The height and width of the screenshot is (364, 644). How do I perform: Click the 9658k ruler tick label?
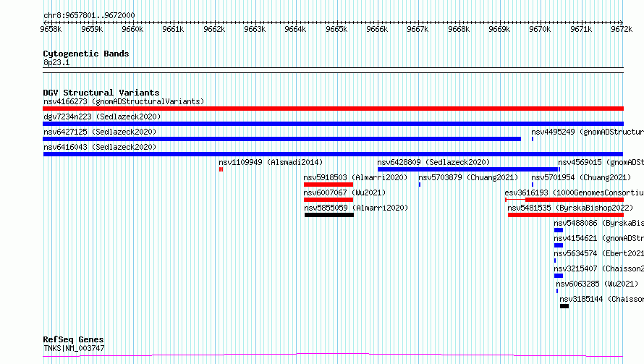pos(51,29)
